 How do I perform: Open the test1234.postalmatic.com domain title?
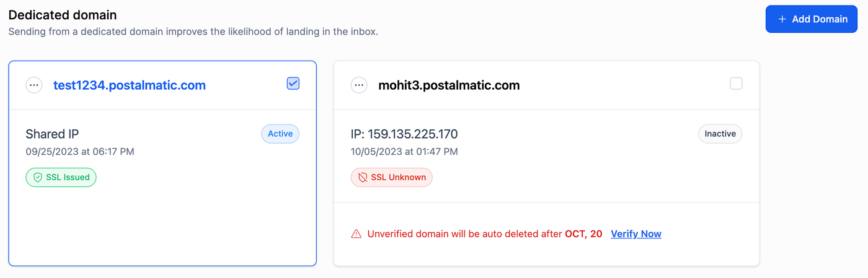click(130, 85)
